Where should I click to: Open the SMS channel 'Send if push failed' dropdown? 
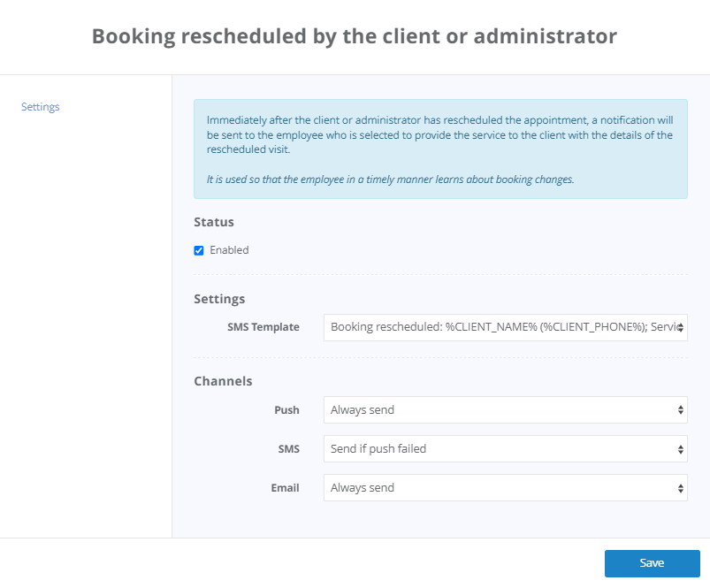pos(506,449)
